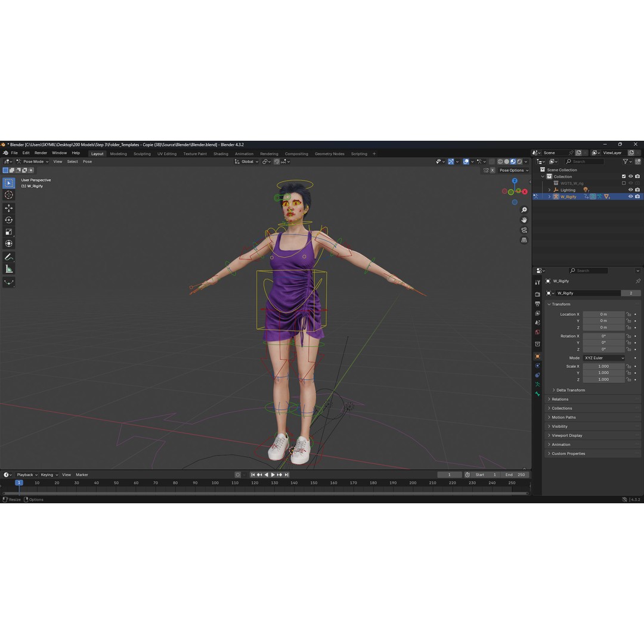
Task: Open the Pose menu in viewport header
Action: [88, 162]
